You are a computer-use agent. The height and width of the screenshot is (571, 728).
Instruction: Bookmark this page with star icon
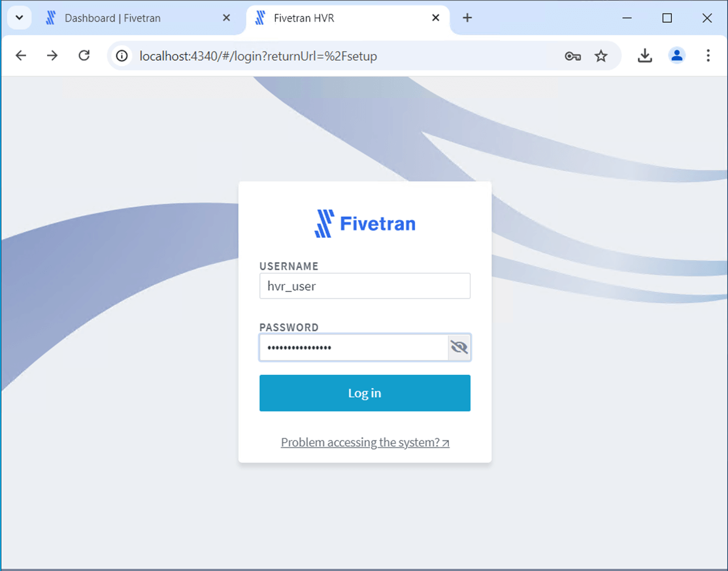601,56
